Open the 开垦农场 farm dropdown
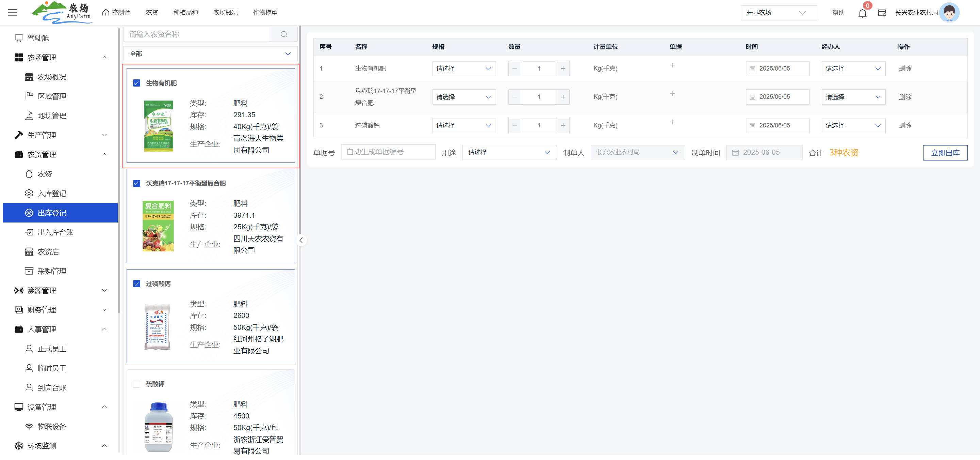Viewport: 980px width, 460px height. tap(778, 13)
